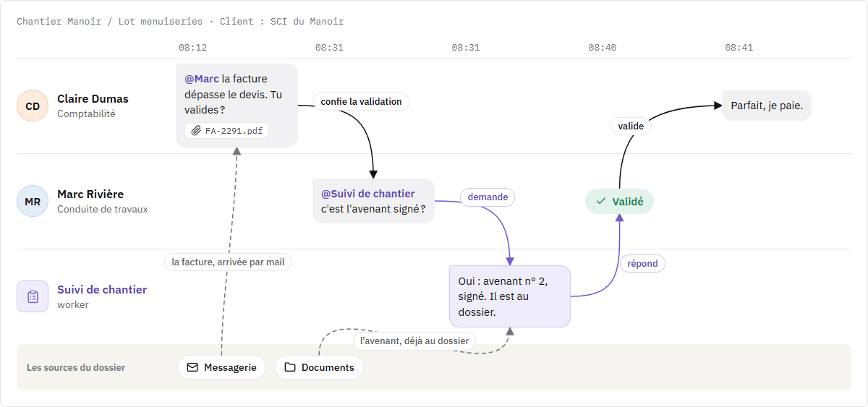Image resolution: width=868 pixels, height=407 pixels.
Task: Click the @Marc mention in Claire's message
Action: pos(202,79)
